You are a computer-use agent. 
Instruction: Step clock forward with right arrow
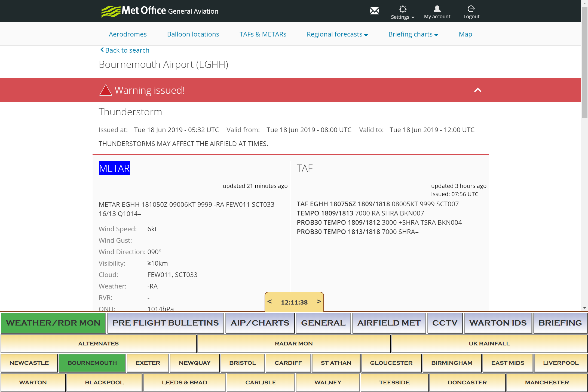tap(319, 302)
